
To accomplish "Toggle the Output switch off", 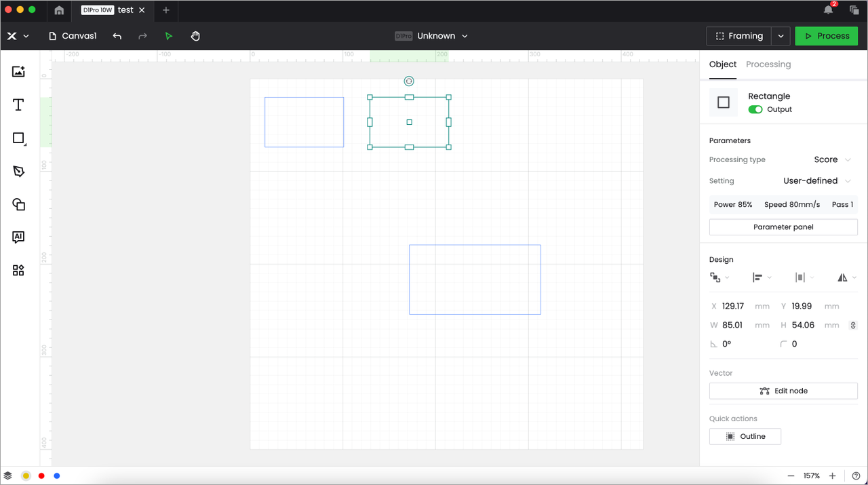I will click(755, 109).
